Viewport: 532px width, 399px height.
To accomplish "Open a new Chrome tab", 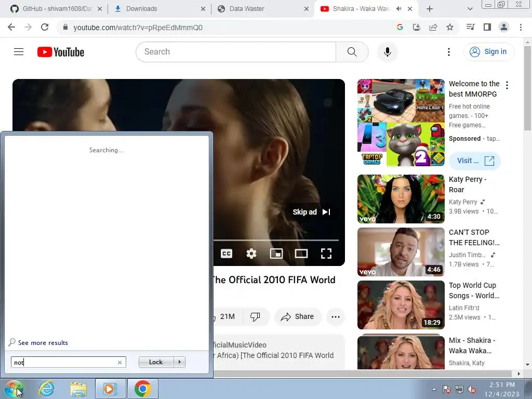I will (430, 9).
